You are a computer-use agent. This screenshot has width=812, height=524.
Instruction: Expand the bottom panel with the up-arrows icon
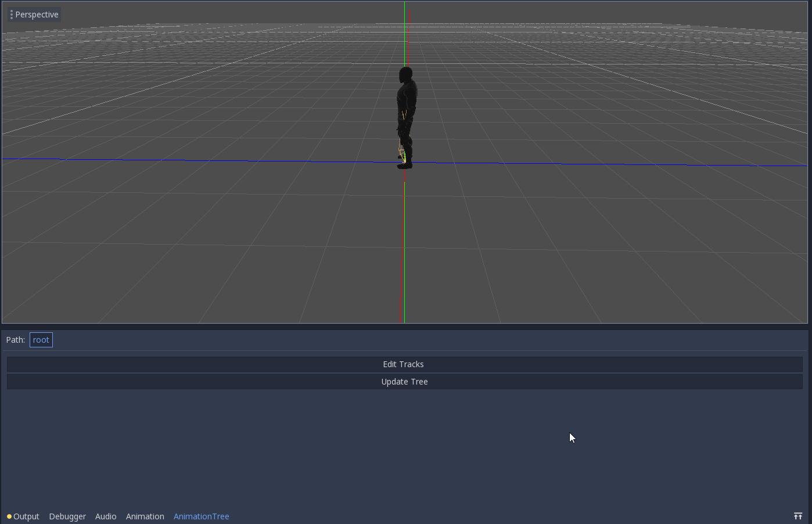pos(798,516)
